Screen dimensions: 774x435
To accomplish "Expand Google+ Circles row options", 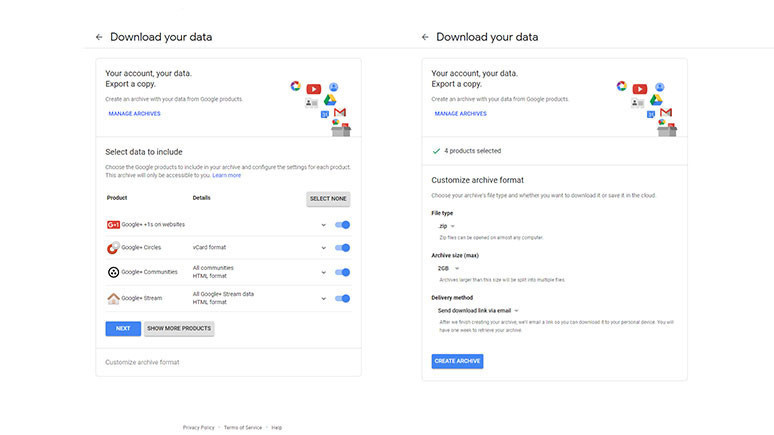I will point(323,248).
